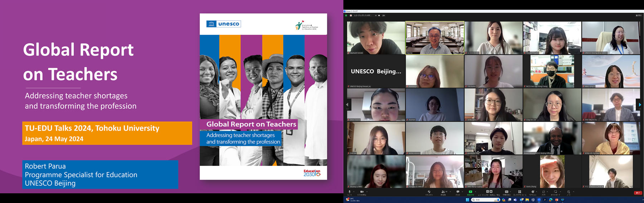Open PowerPoint from taskbar
Image resolution: width=644 pixels, height=203 pixels.
point(557,200)
